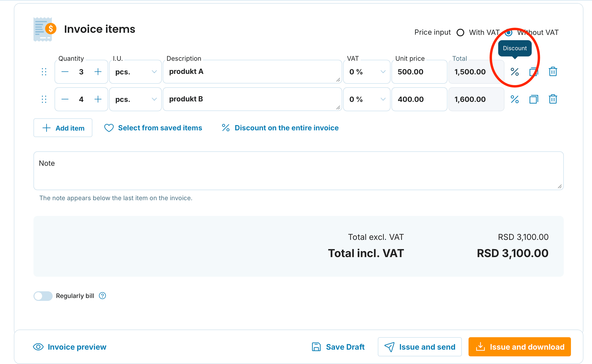592x364 pixels.
Task: Open discount for produkt B row
Action: (514, 99)
